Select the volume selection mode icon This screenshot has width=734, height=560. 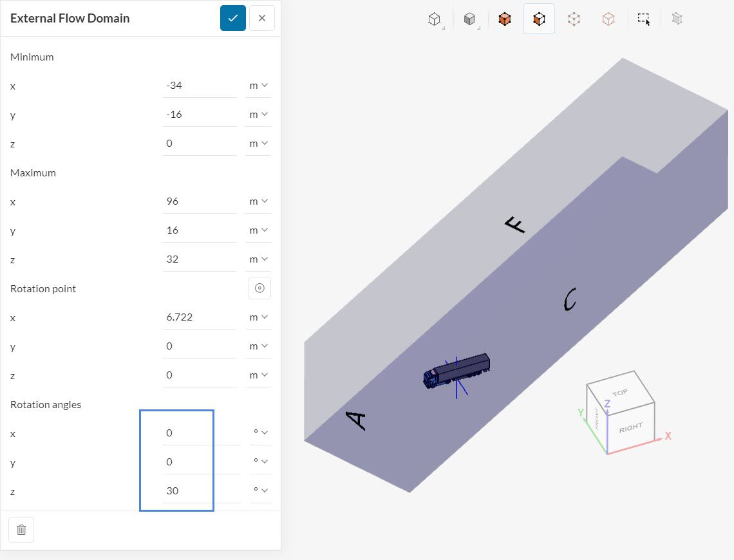point(505,19)
